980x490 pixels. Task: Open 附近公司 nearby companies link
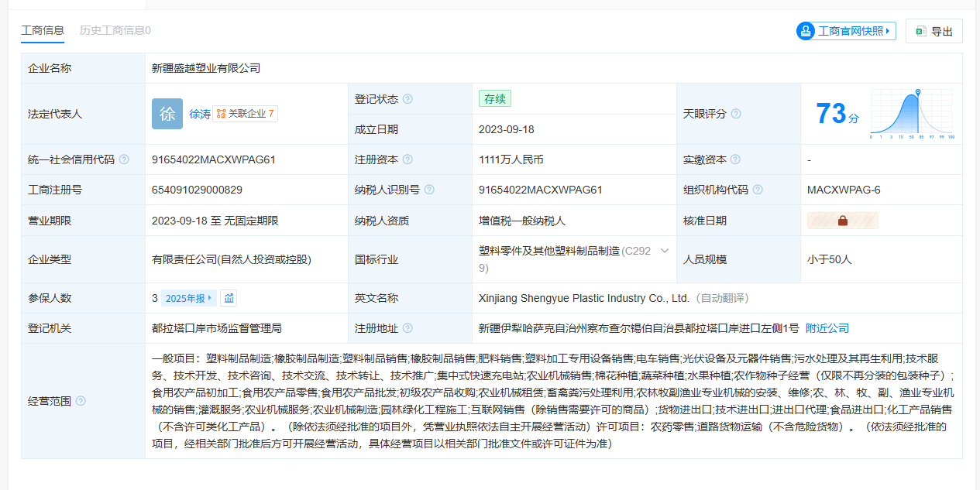coord(827,328)
